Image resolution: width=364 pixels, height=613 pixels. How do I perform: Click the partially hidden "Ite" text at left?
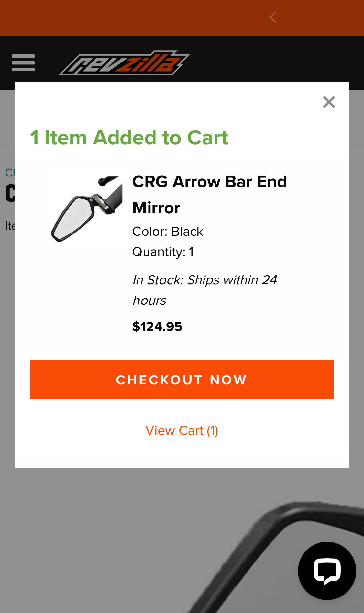(x=9, y=226)
